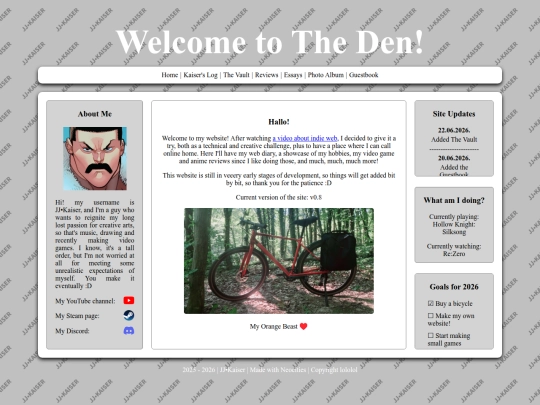The width and height of the screenshot is (540, 405).
Task: Toggle the "Start making small games" checkbox
Action: point(430,335)
